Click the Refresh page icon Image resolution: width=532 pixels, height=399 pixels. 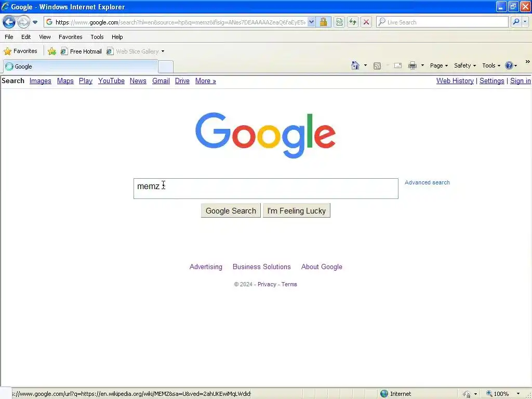[353, 22]
